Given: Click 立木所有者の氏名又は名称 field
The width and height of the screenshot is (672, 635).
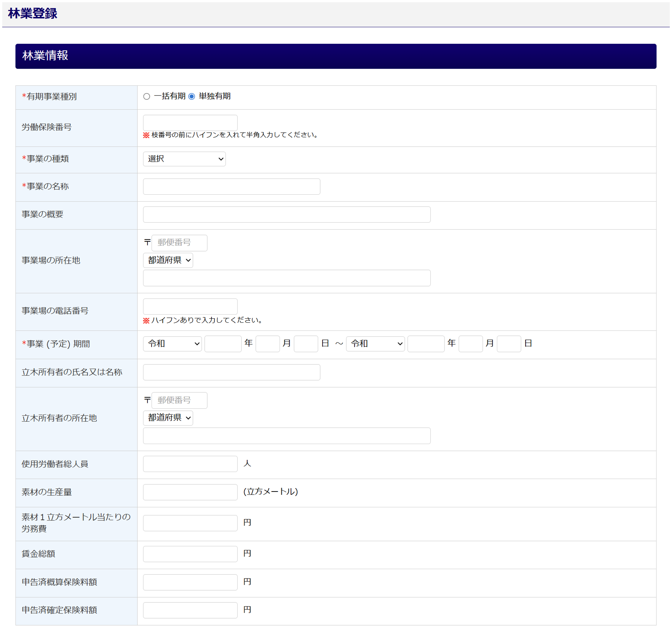Looking at the screenshot, I should pyautogui.click(x=231, y=372).
